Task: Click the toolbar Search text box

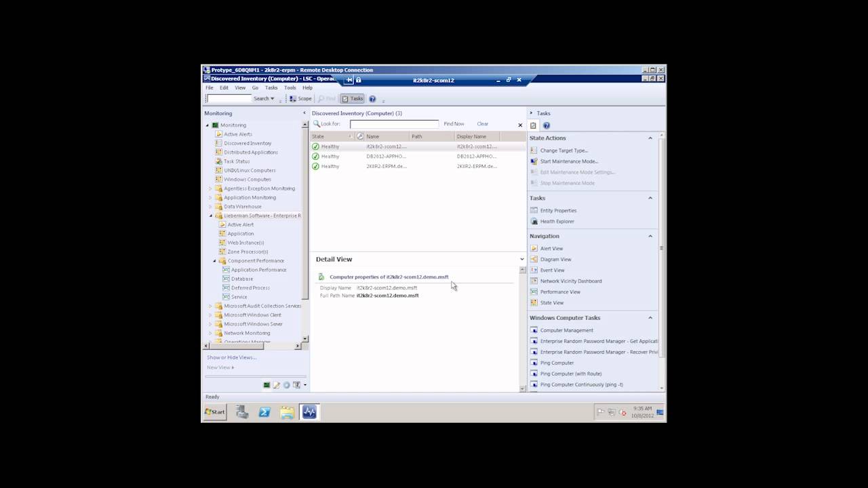Action: coord(229,99)
